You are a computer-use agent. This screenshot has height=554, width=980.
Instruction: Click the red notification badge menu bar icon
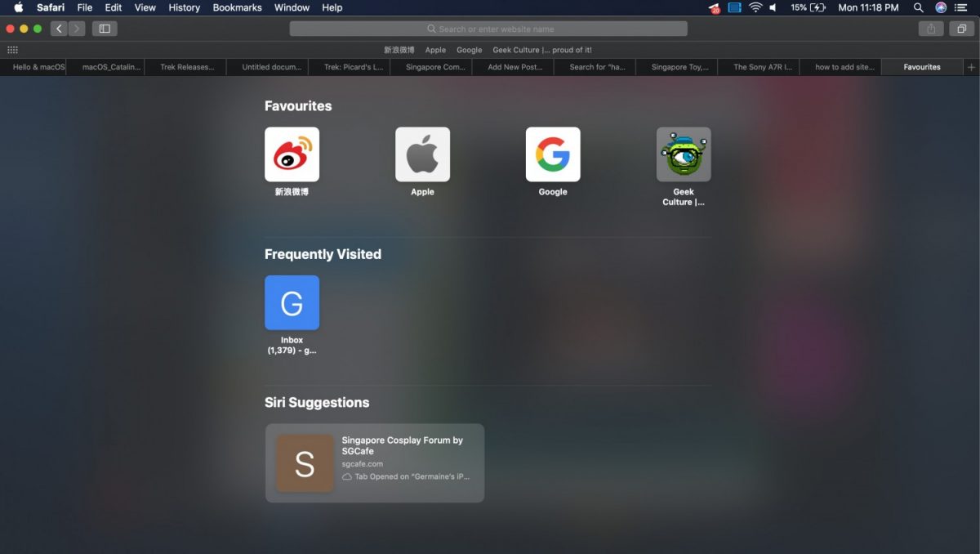[x=715, y=8]
